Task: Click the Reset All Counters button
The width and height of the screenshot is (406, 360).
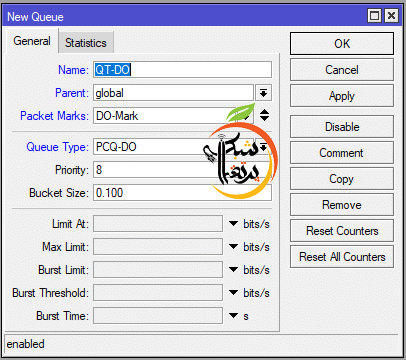Action: (342, 257)
